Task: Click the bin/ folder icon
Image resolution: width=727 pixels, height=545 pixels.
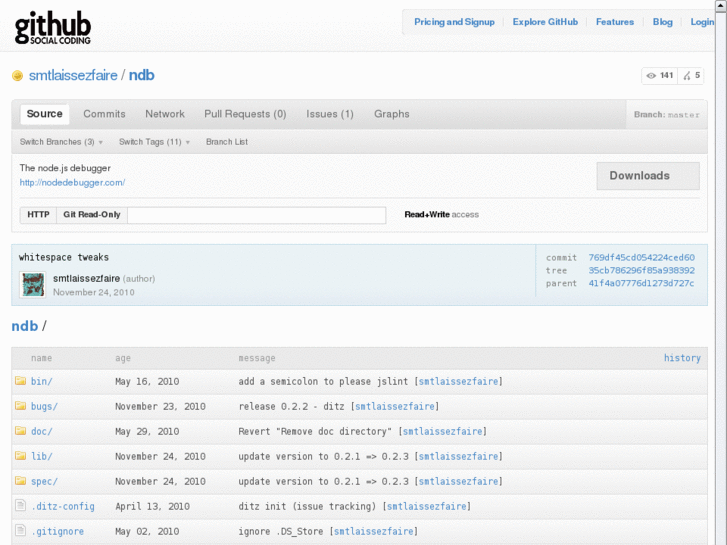Action: pos(20,382)
